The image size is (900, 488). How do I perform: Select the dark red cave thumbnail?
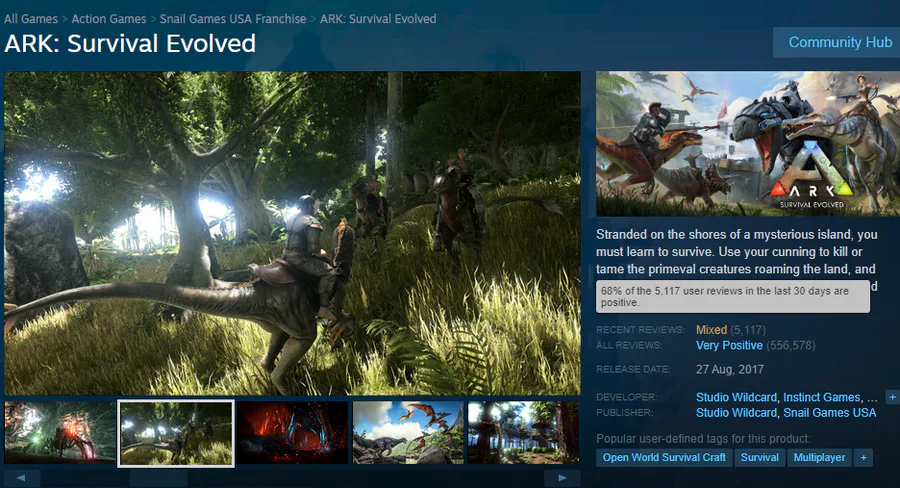pyautogui.click(x=292, y=432)
